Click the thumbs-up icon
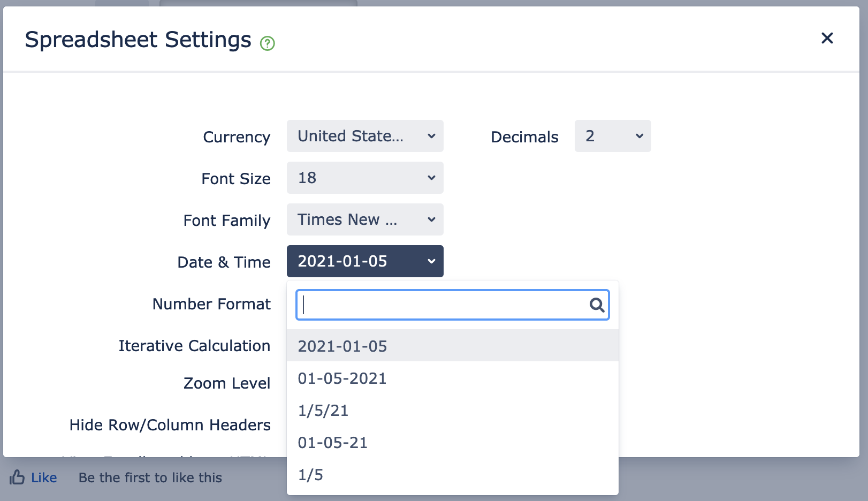The height and width of the screenshot is (501, 868). click(x=17, y=477)
